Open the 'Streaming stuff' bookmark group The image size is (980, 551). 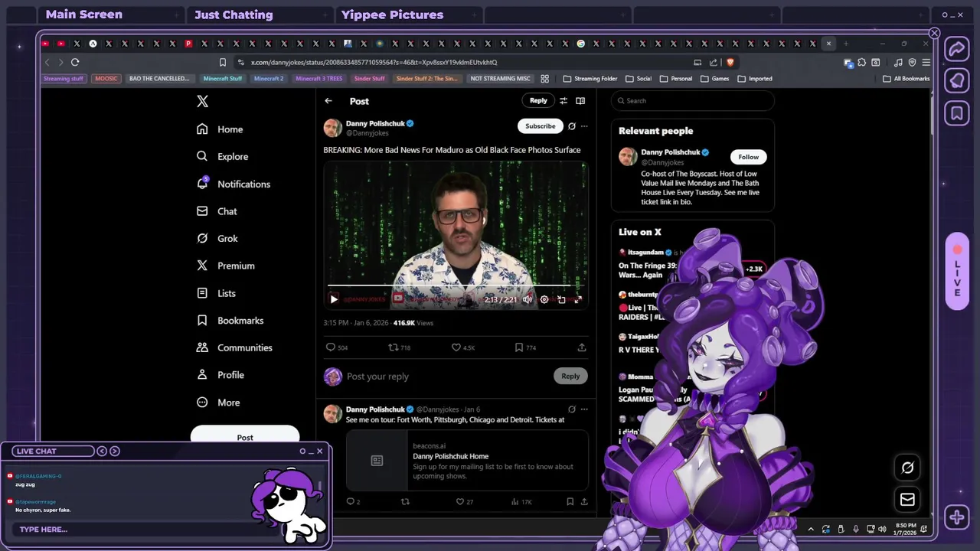(64, 78)
